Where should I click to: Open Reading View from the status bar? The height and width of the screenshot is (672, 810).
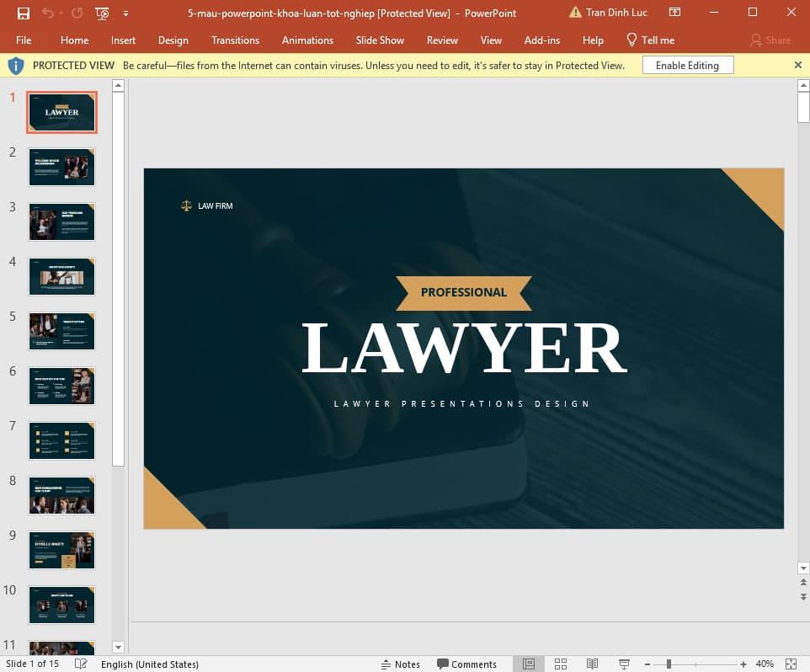click(591, 664)
